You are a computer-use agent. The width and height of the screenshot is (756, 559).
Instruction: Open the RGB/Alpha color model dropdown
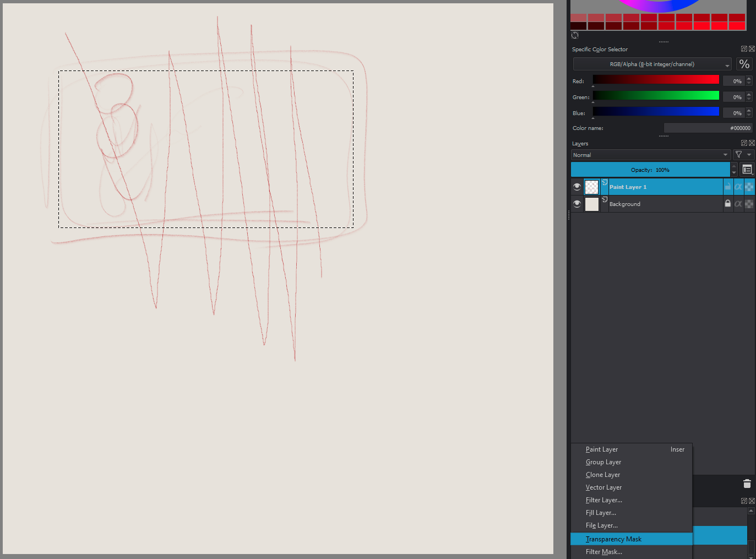tap(652, 64)
